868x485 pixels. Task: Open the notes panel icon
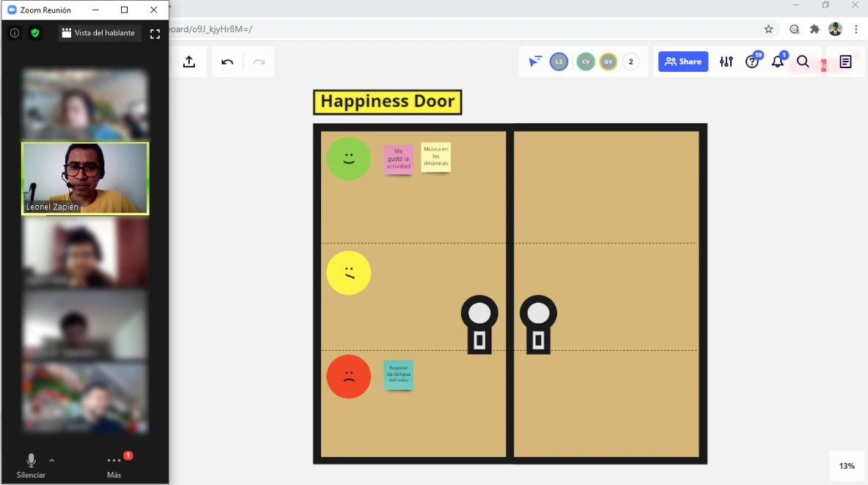845,62
